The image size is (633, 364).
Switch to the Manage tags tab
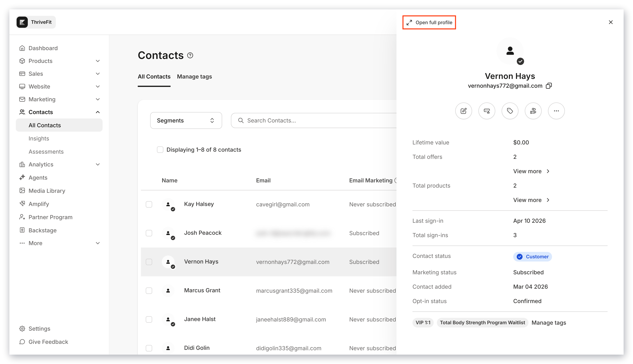[x=194, y=77]
